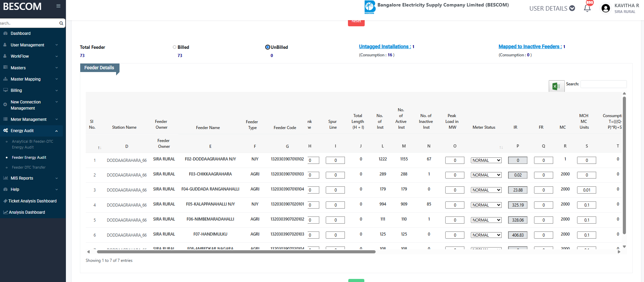This screenshot has height=282, width=644.
Task: Click the Billing monitor icon
Action: 5,90
